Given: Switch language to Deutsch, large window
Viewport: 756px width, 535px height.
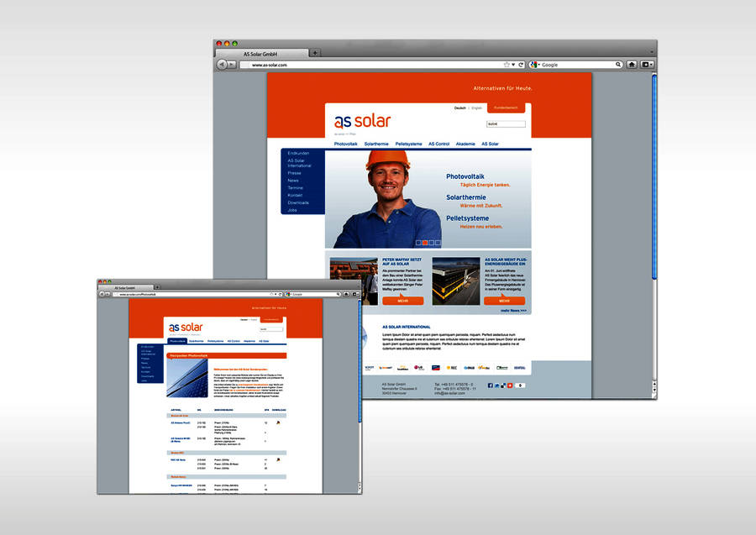Looking at the screenshot, I should click(460, 108).
